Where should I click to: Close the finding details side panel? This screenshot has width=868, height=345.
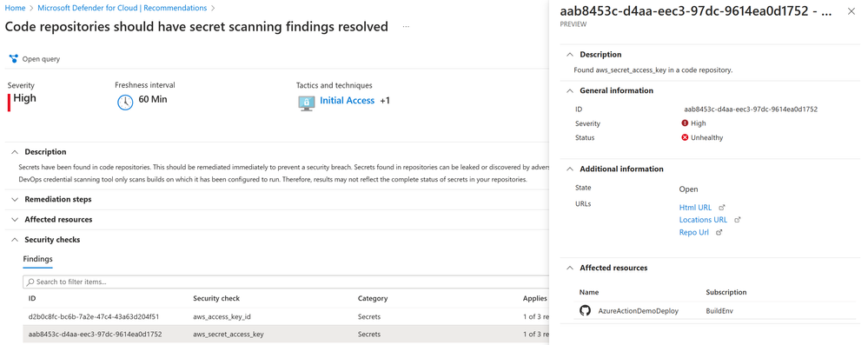click(851, 11)
